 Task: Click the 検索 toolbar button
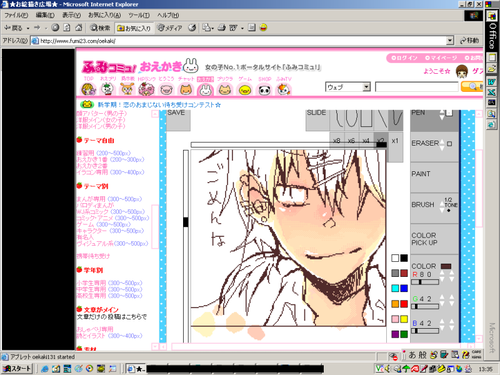coord(100,28)
